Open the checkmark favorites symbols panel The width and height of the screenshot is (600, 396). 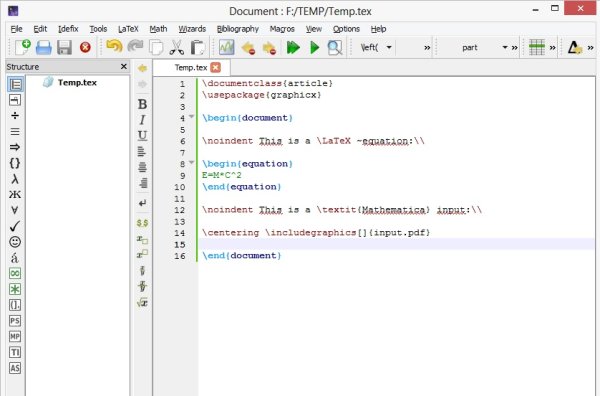(x=15, y=226)
